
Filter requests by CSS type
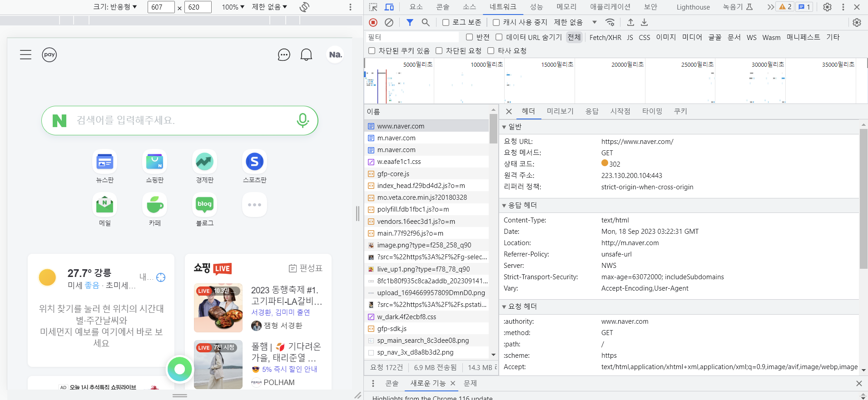point(644,37)
